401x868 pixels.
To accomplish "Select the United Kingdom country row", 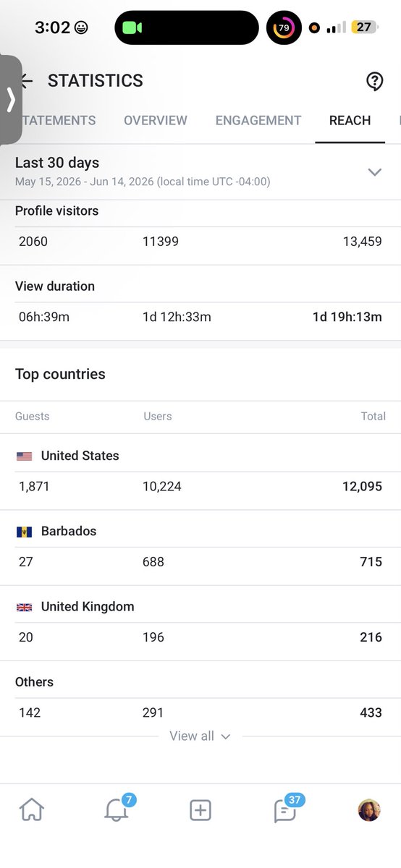I will (x=200, y=623).
